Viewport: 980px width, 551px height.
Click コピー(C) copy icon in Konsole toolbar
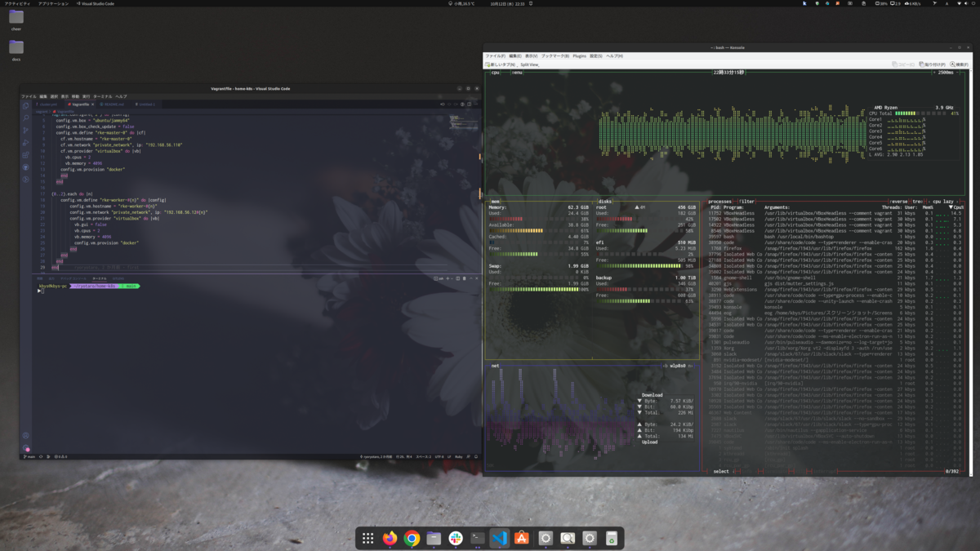point(904,64)
